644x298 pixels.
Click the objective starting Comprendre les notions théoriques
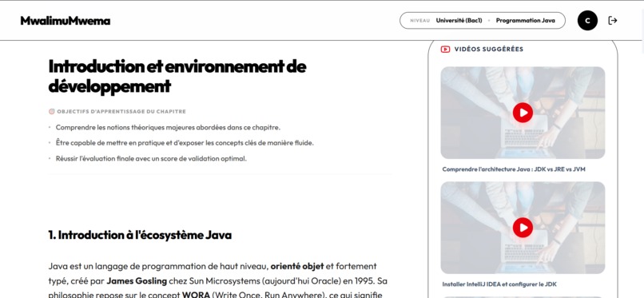click(x=168, y=128)
